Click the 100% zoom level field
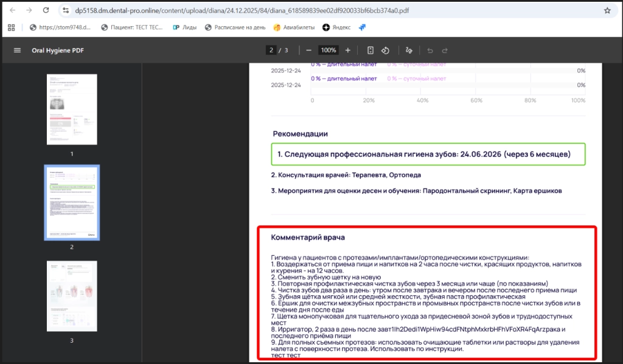623x364 pixels. pos(329,50)
